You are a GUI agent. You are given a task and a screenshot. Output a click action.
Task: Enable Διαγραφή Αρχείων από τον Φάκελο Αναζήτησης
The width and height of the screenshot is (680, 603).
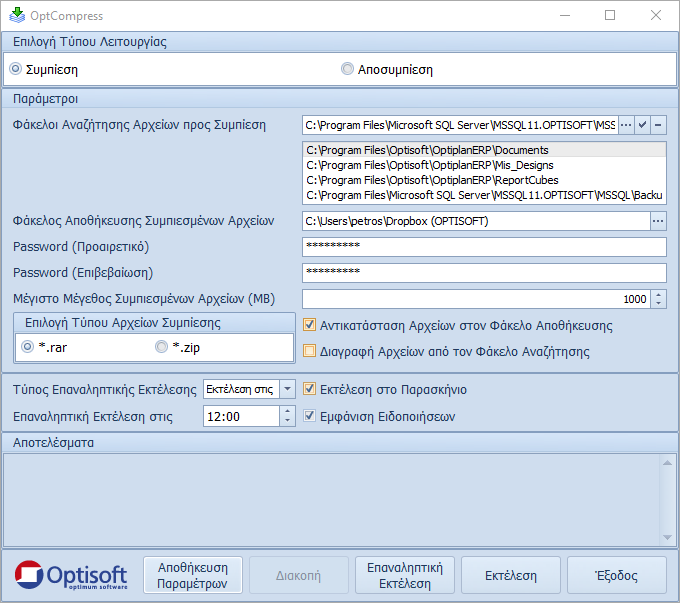pos(310,351)
